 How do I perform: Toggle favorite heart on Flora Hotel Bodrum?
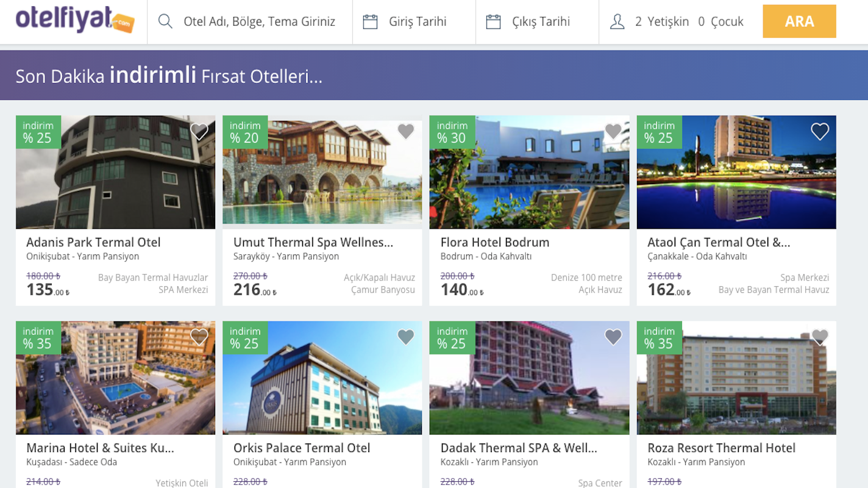[x=613, y=131]
